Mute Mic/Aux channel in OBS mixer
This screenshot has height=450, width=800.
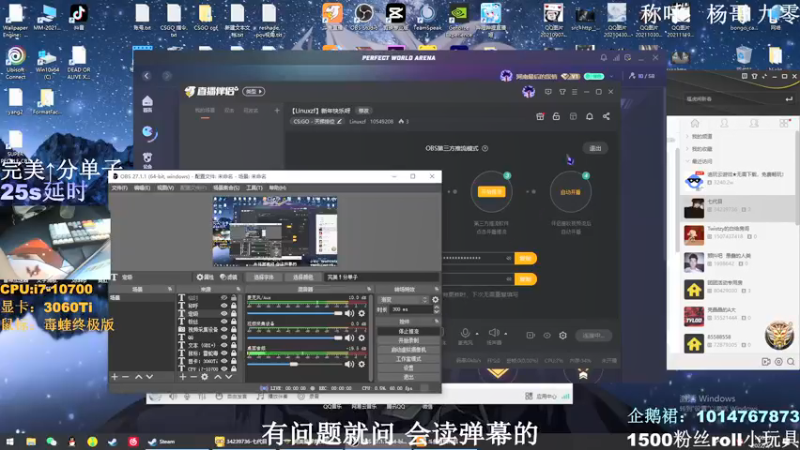[349, 313]
